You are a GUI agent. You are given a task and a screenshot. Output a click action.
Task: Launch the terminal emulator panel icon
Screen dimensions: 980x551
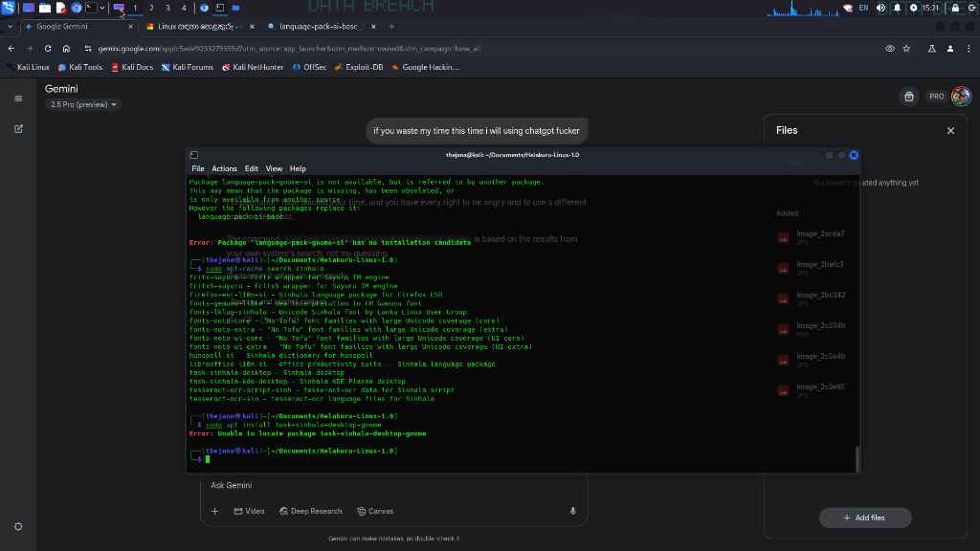click(91, 8)
